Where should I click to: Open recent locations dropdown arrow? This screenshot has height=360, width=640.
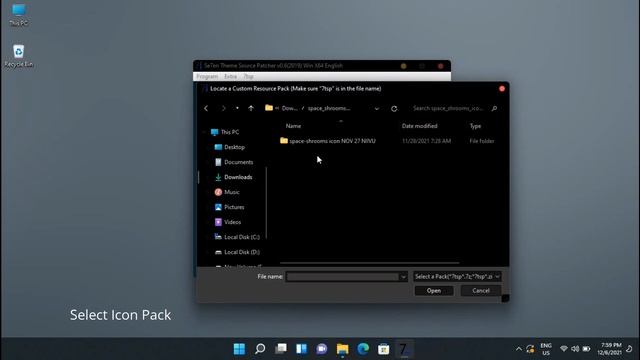tap(237, 108)
